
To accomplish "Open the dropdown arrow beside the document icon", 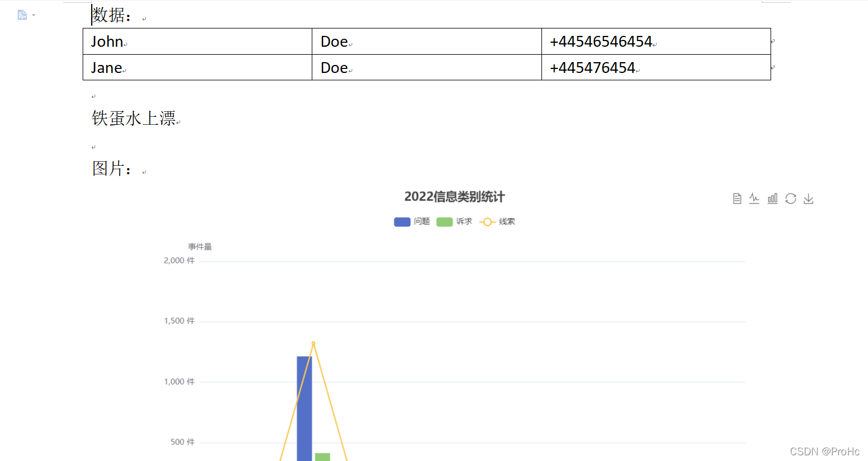I will [34, 15].
